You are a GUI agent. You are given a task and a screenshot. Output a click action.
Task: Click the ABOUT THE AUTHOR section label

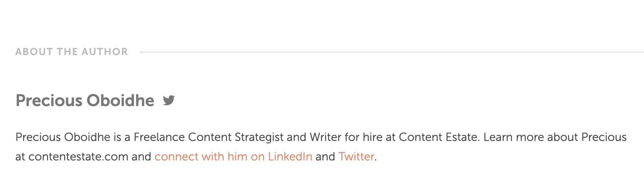[72, 52]
